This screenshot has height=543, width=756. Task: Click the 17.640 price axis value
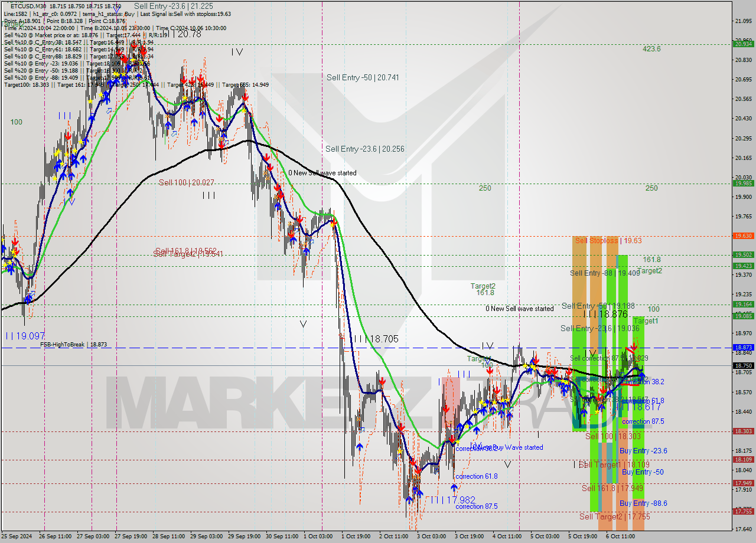(x=743, y=529)
